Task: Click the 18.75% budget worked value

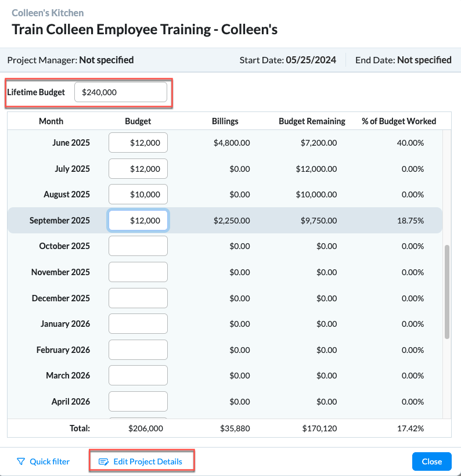Action: pyautogui.click(x=410, y=221)
